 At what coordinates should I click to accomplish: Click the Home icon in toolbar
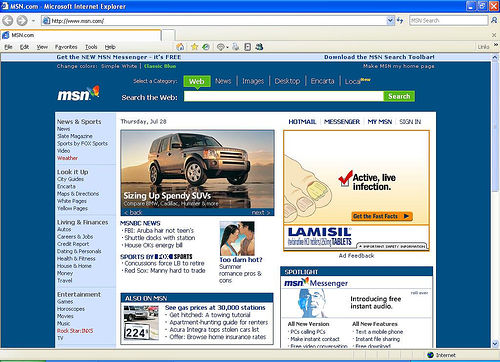(180, 47)
